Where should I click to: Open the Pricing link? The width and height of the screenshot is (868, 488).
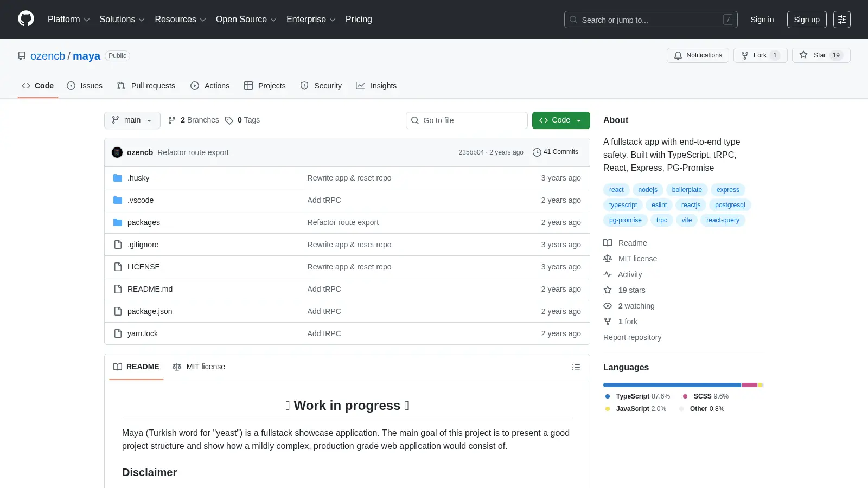click(359, 20)
